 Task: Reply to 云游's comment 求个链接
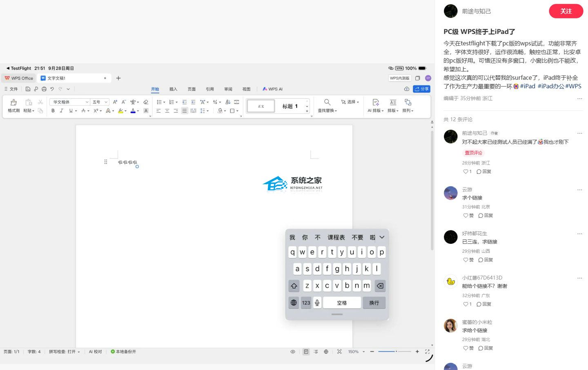[486, 216]
